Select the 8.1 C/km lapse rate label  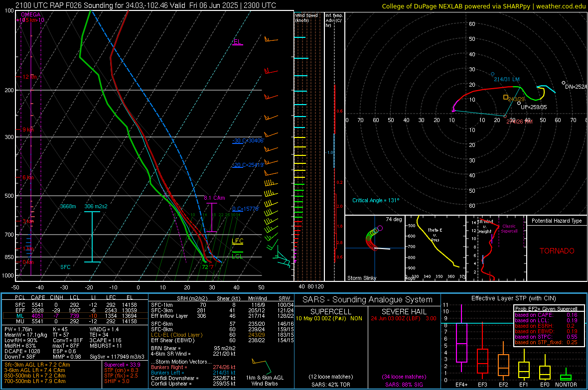[214, 198]
